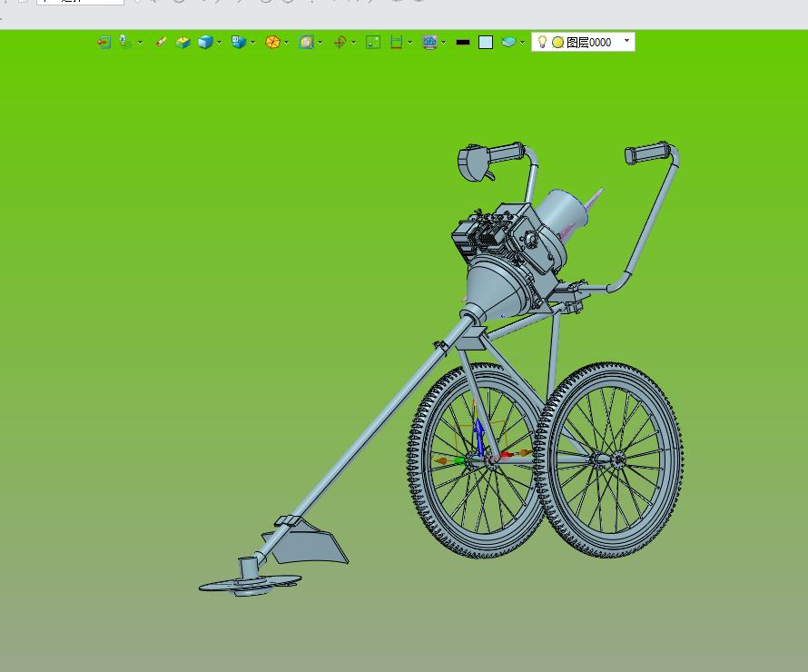This screenshot has width=808, height=672.
Task: Expand the framed view icon dropdown
Action: coord(320,43)
